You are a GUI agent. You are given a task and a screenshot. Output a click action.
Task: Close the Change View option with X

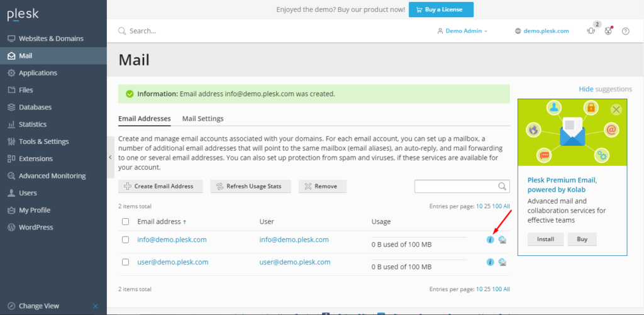click(96, 306)
